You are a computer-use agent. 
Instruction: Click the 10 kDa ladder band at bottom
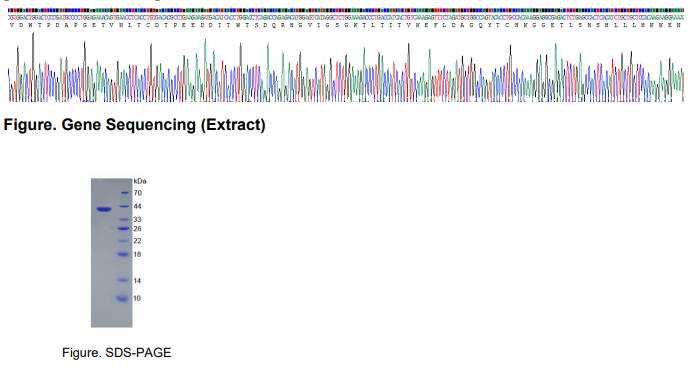click(x=123, y=299)
